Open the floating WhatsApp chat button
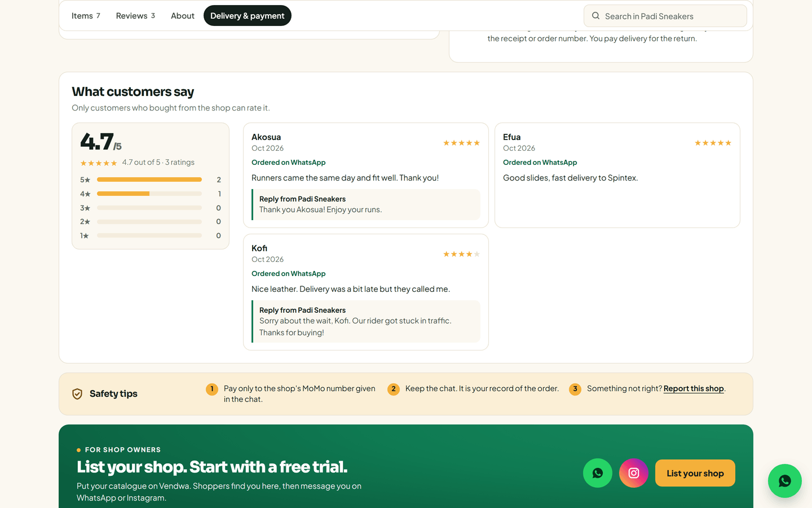 [x=785, y=481]
